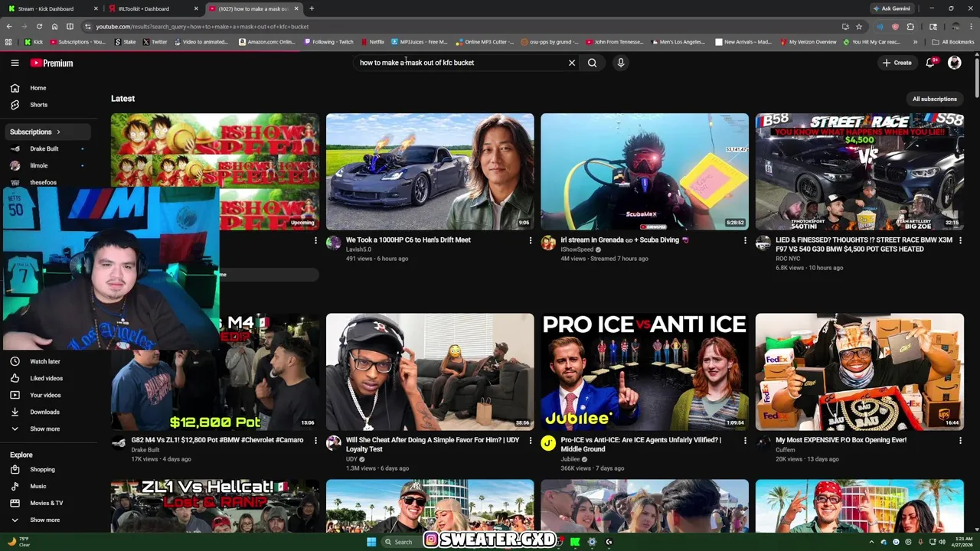Click the Ask Gemini button
The height and width of the screenshot is (551, 980).
point(892,8)
